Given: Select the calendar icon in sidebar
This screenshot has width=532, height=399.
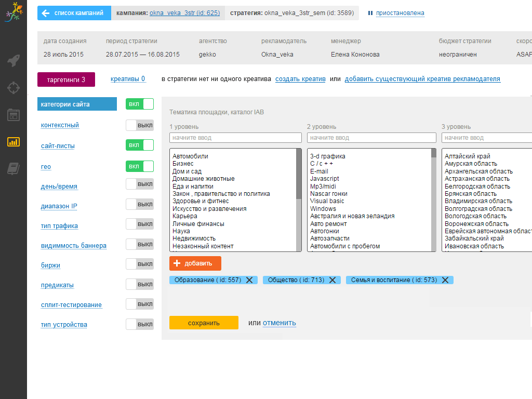Looking at the screenshot, I should coord(14,115).
